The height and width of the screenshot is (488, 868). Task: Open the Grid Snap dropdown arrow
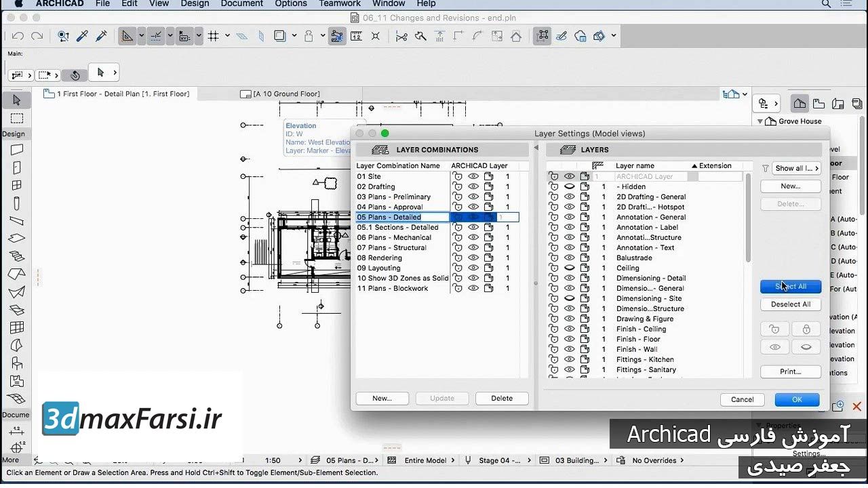[x=227, y=36]
